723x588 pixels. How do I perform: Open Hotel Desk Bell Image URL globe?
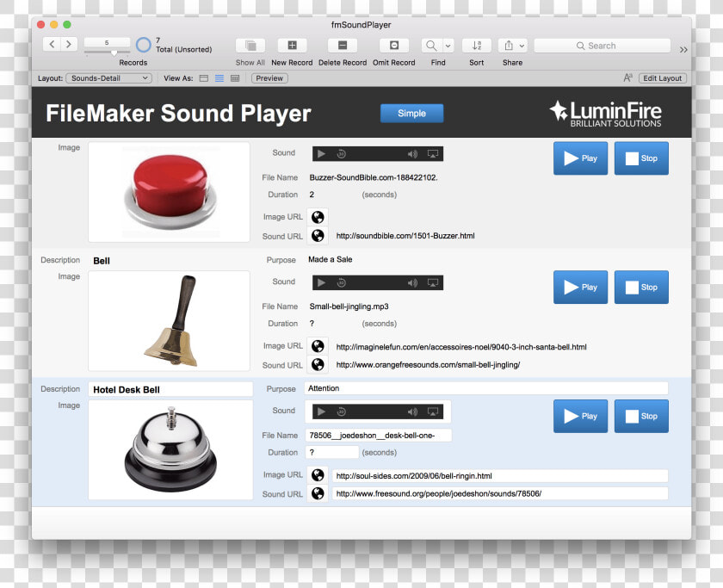pyautogui.click(x=318, y=475)
